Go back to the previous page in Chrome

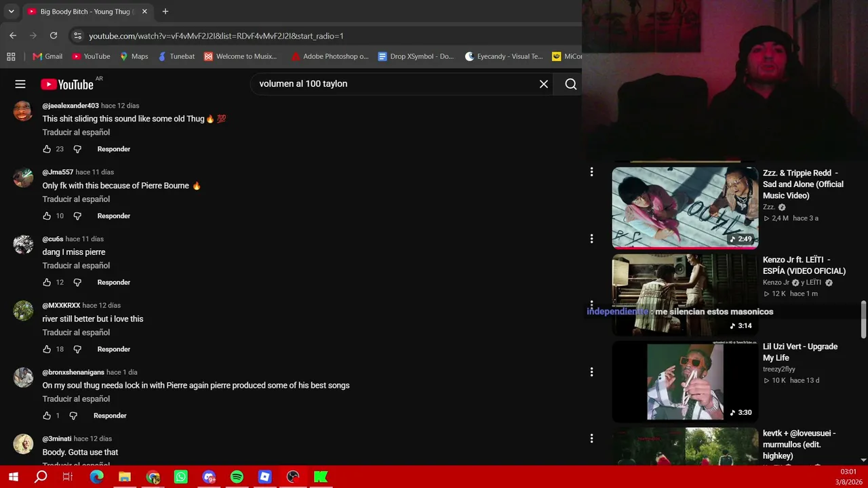(13, 36)
